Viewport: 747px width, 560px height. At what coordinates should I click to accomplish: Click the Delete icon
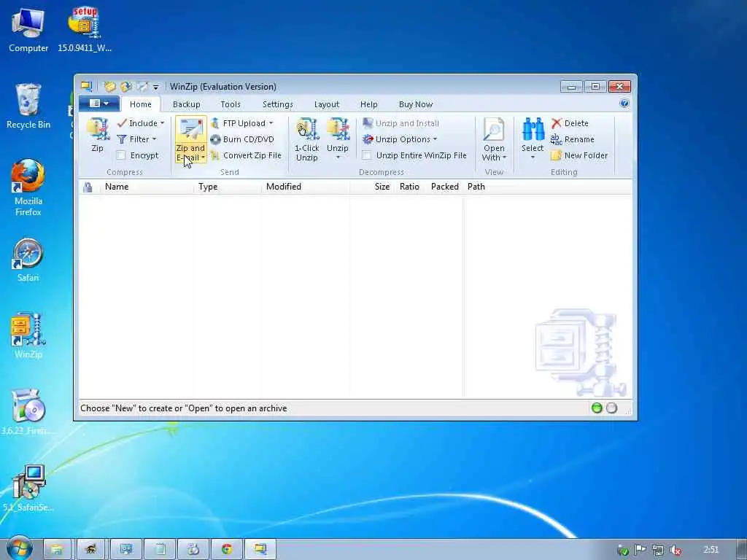(x=557, y=123)
